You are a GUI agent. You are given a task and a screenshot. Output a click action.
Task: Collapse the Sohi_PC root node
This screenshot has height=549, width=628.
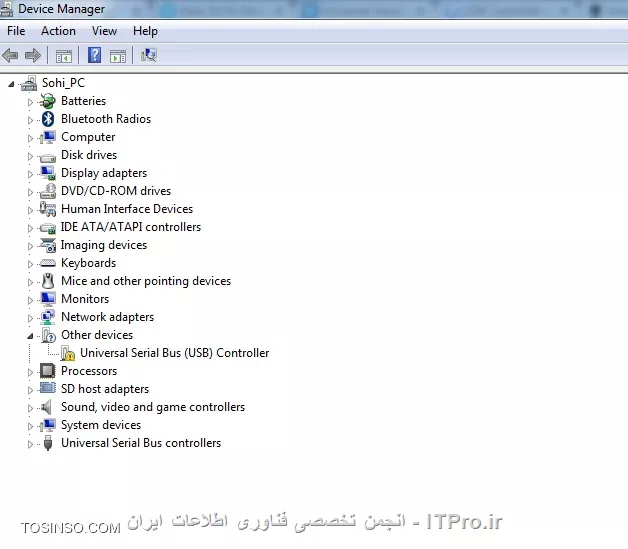coord(12,83)
